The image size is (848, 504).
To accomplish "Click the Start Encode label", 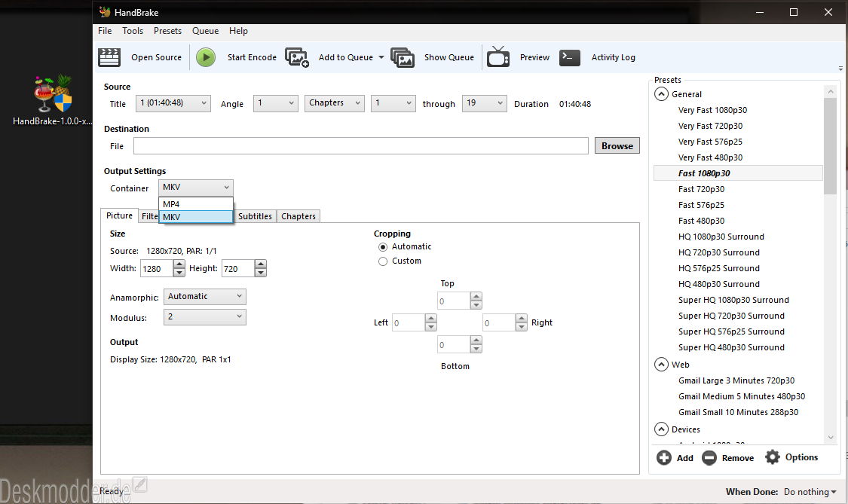I will tap(252, 57).
